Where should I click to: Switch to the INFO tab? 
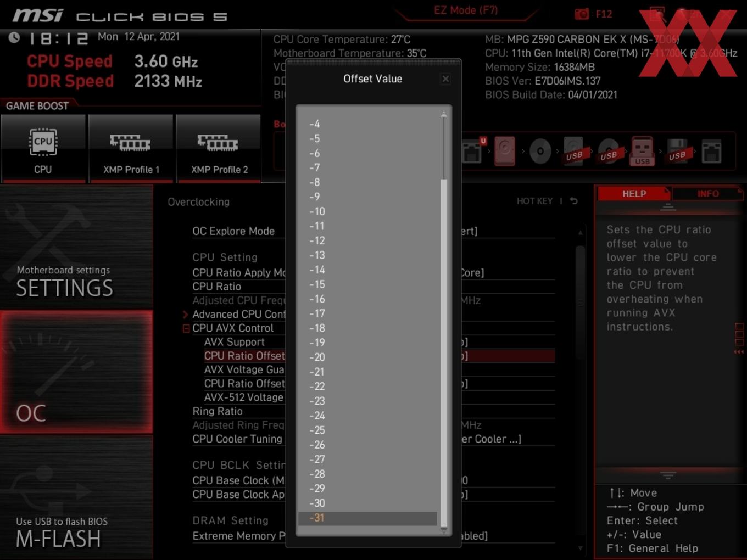pos(707,194)
